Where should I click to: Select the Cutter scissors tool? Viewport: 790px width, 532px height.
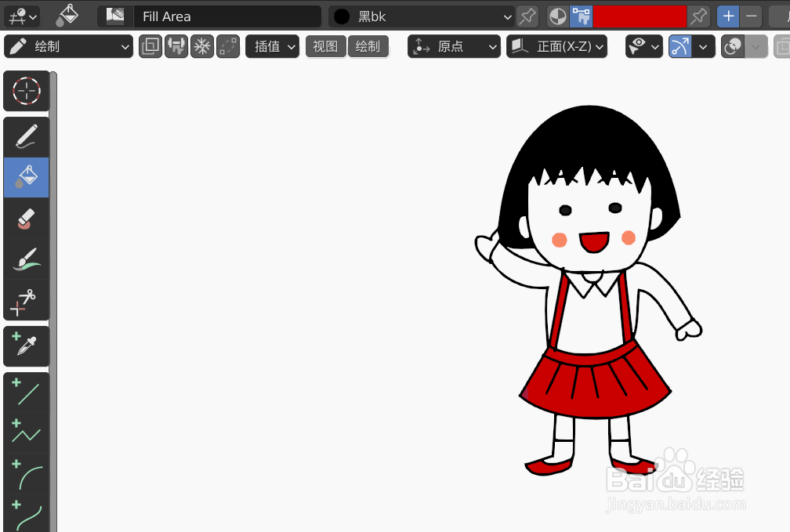26,300
